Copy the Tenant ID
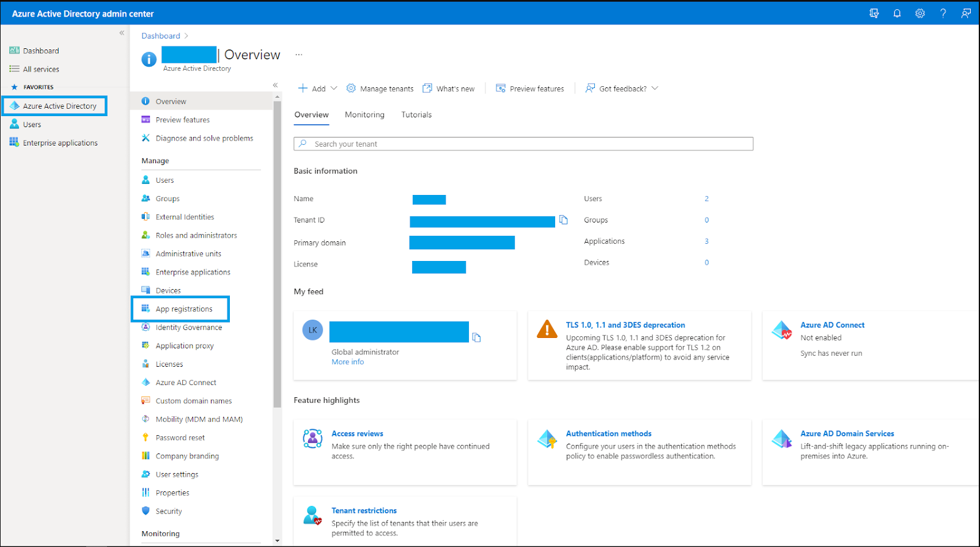 click(x=564, y=220)
